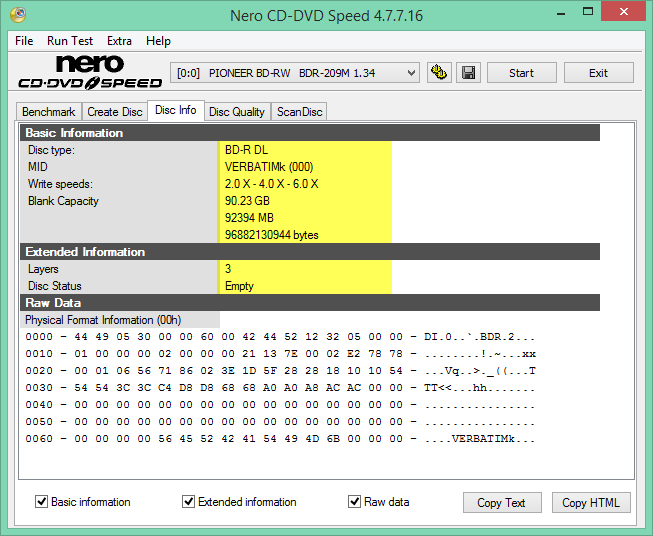Open the Help menu

[158, 41]
